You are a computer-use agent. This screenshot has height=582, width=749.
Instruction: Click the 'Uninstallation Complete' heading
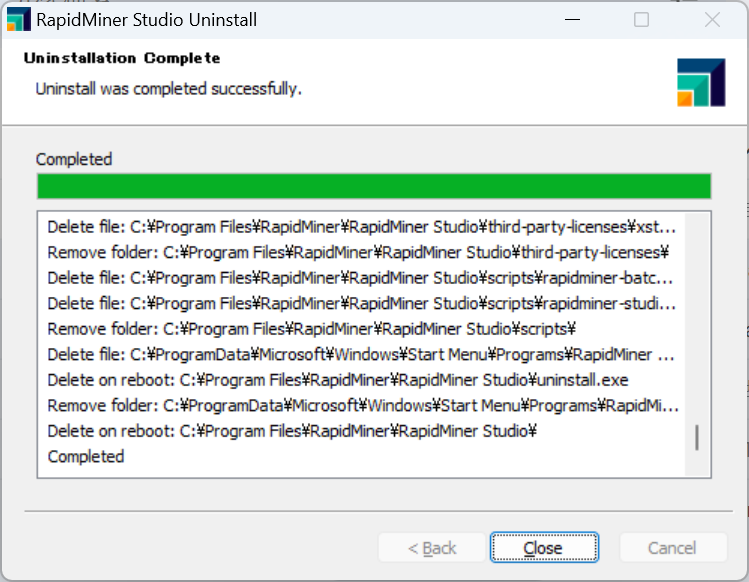pyautogui.click(x=122, y=58)
